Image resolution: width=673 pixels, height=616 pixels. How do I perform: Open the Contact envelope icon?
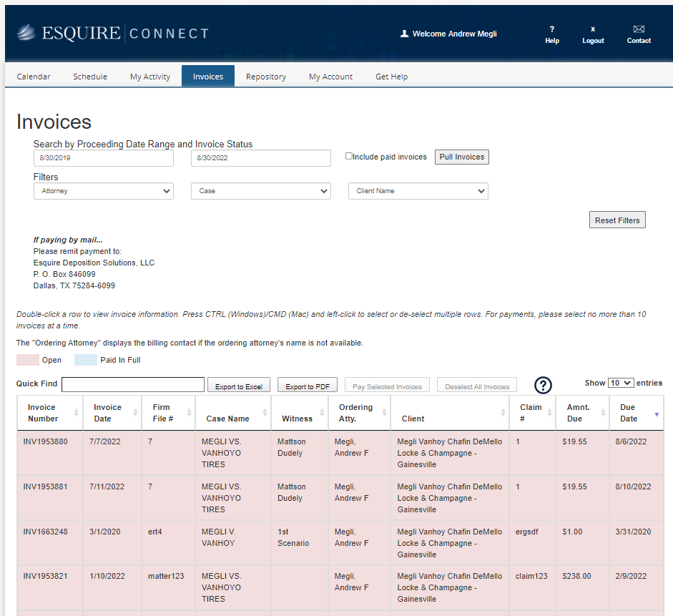(639, 30)
